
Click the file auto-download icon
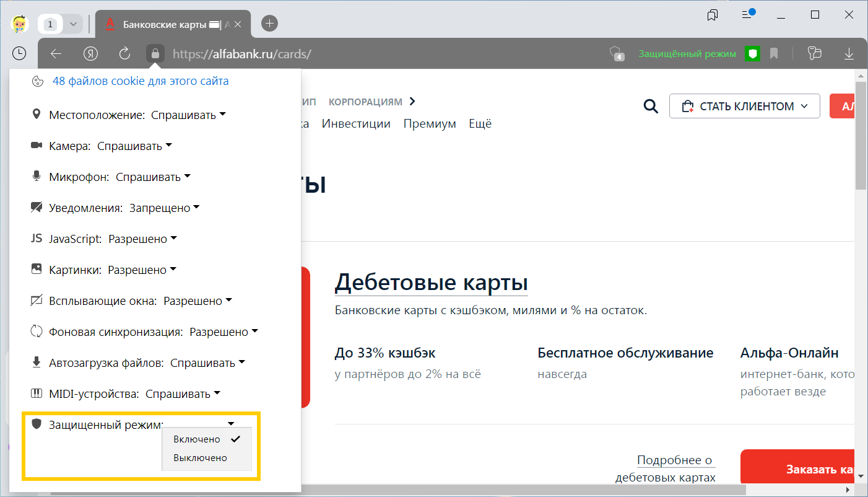pyautogui.click(x=36, y=363)
